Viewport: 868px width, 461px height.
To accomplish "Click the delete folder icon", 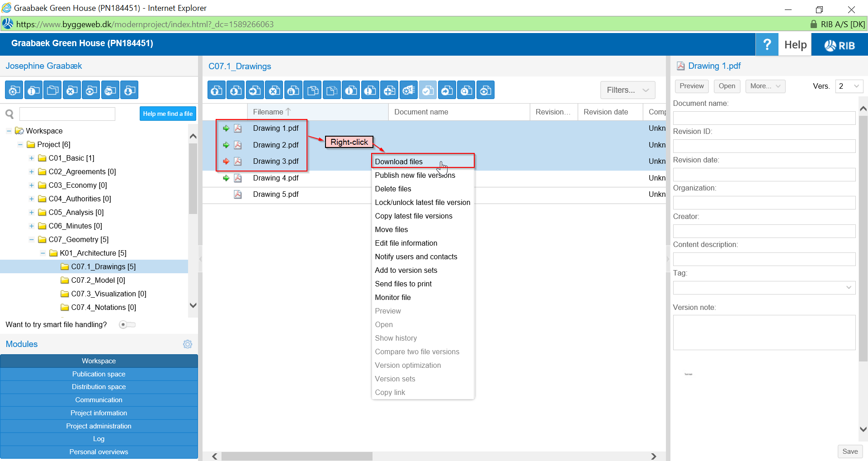I will [x=71, y=90].
